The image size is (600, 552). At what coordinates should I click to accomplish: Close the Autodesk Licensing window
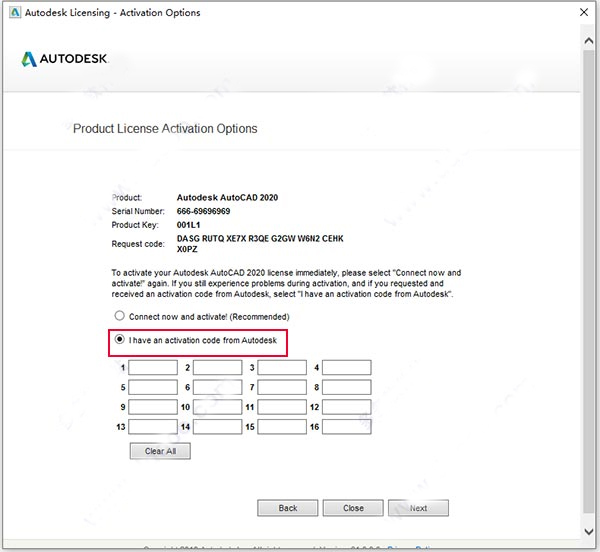pyautogui.click(x=584, y=12)
